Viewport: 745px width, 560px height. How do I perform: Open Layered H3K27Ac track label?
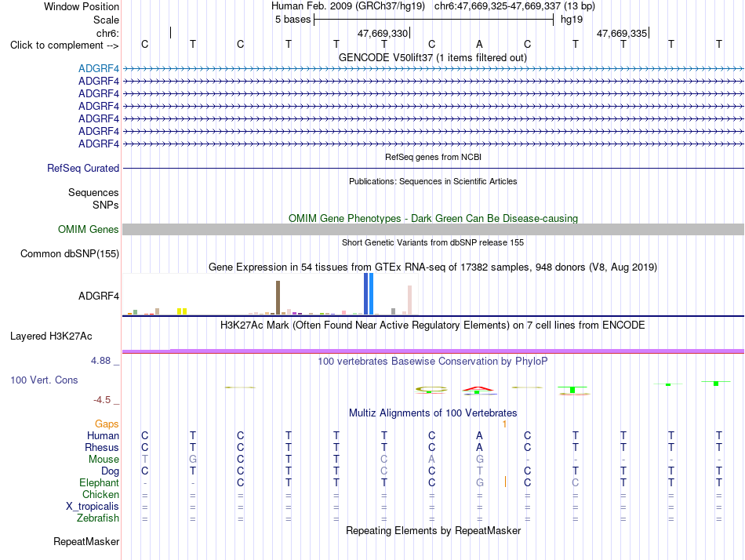click(51, 336)
